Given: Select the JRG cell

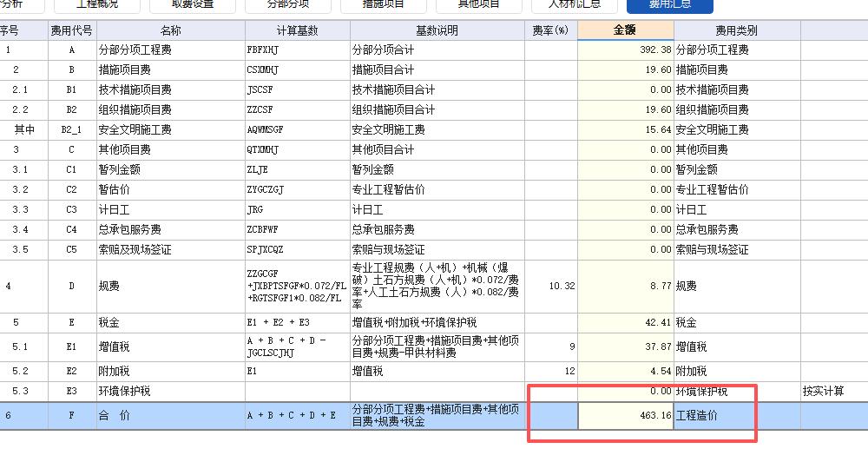Looking at the screenshot, I should (297, 209).
